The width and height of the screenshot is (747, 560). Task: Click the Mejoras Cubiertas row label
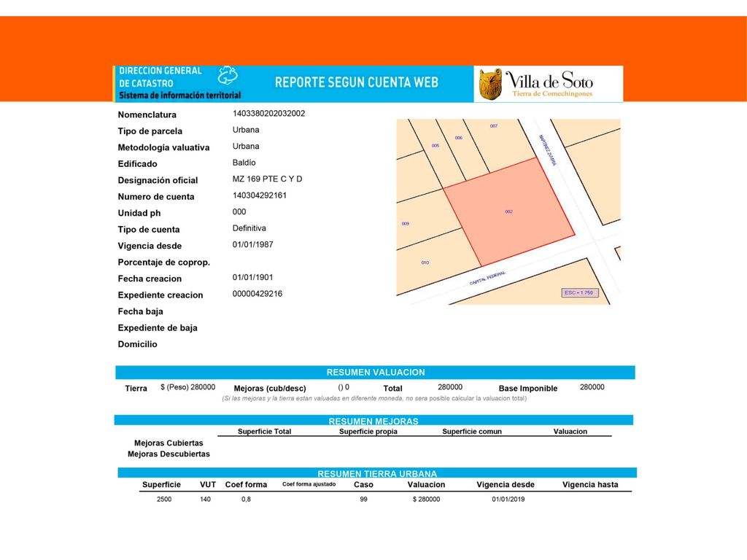click(x=169, y=443)
